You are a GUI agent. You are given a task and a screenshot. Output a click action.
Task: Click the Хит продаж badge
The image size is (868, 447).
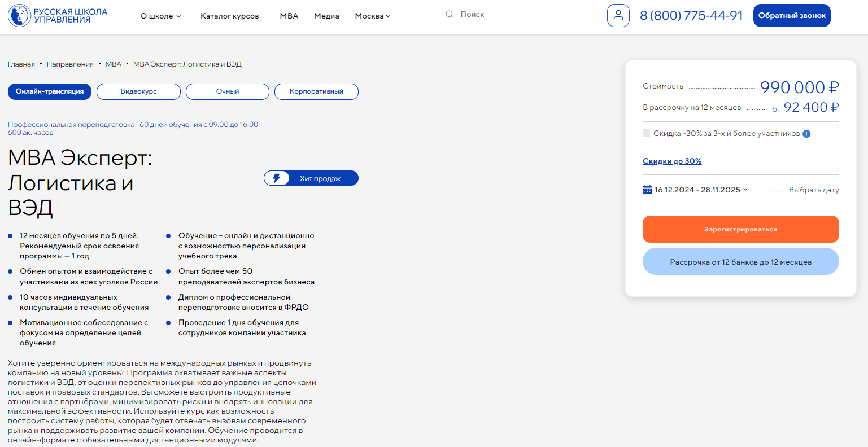pos(311,178)
